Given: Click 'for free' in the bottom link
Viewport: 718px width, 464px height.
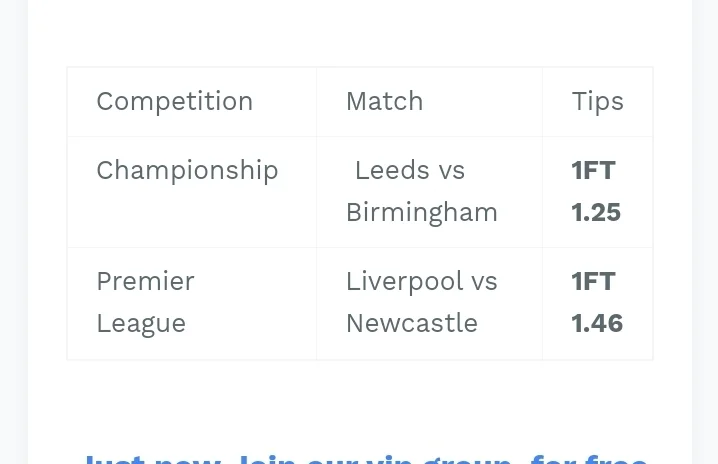Looking at the screenshot, I should coord(589,459).
